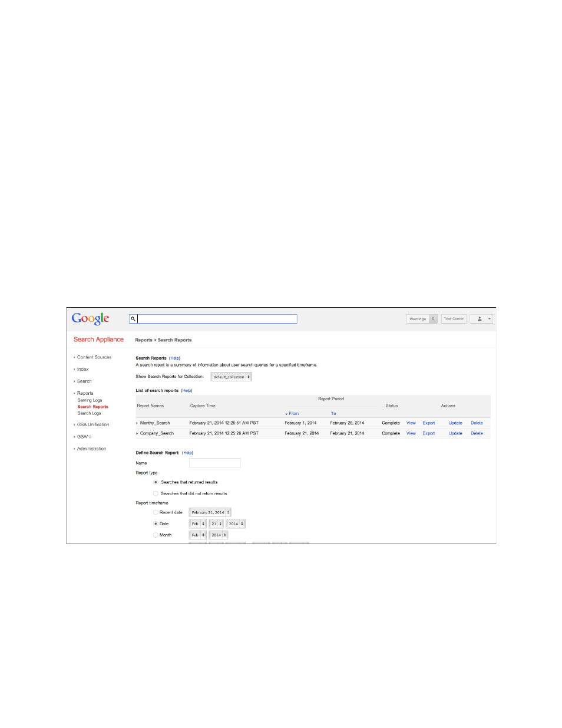Screen dimensions: 562x728
Task: Expand the GSA^n sidebar section
Action: 84,437
